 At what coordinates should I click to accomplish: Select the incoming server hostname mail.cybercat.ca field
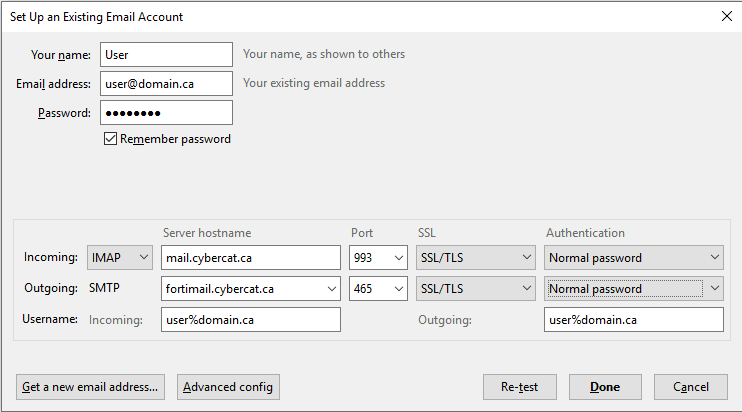coord(250,258)
